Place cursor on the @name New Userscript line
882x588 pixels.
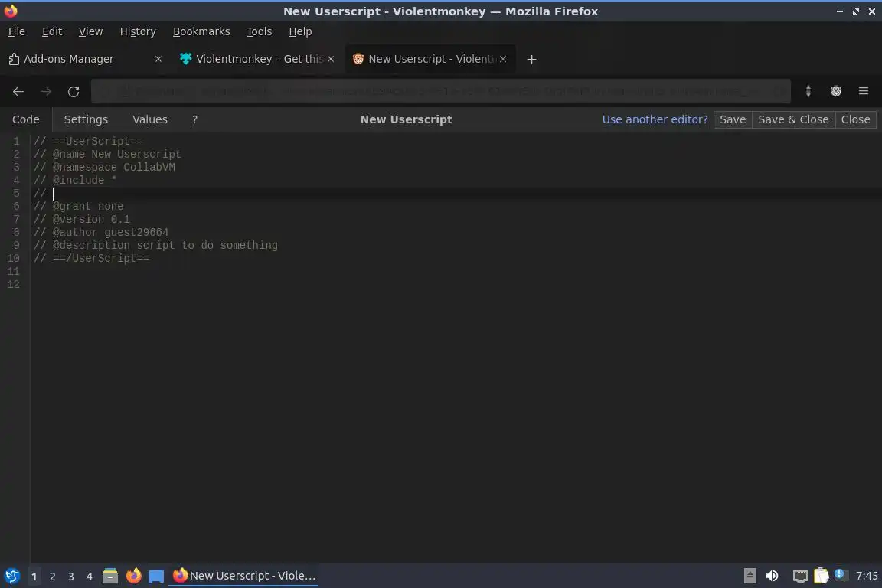[x=107, y=154]
